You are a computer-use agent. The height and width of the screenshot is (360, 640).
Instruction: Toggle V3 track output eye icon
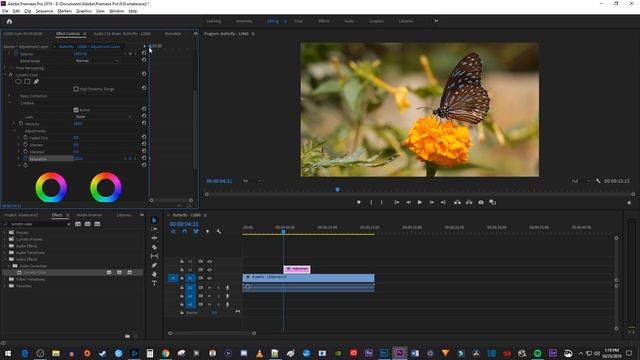[209, 261]
